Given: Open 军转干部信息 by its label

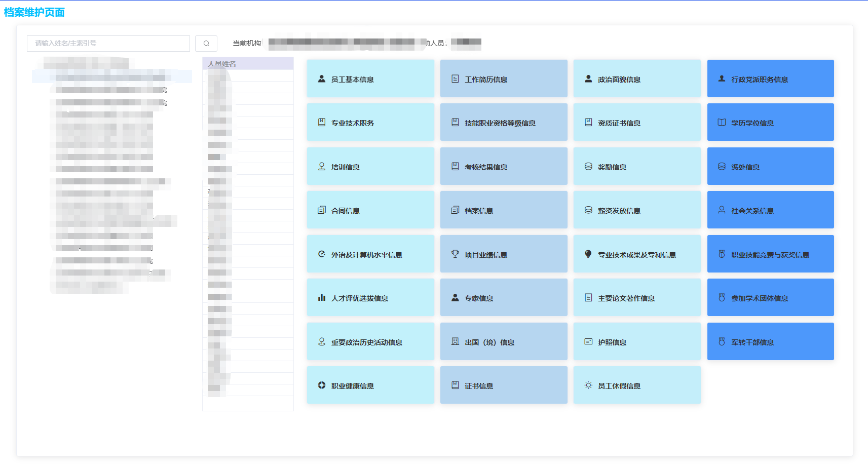Looking at the screenshot, I should pos(752,342).
